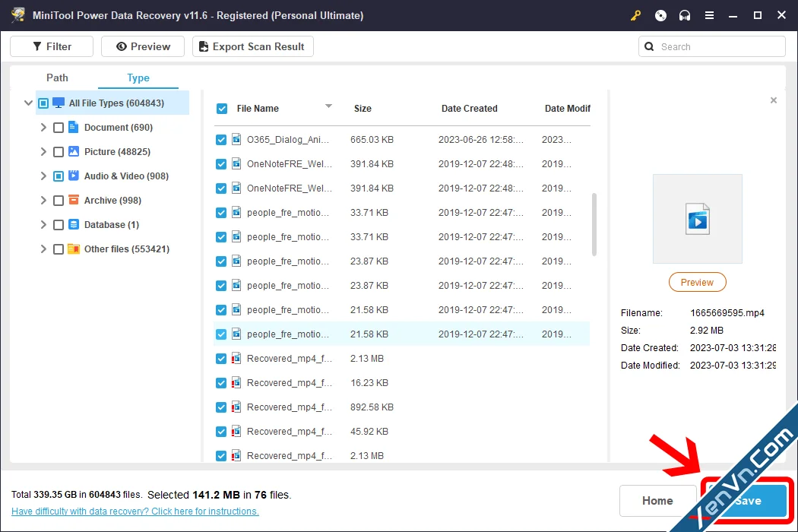Click the MiniTool app logo icon
Image resolution: width=798 pixels, height=532 pixels.
tap(17, 15)
